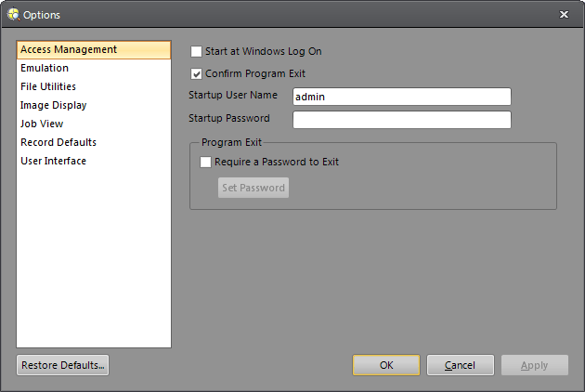The image size is (585, 392).
Task: Click the Options dialog app icon
Action: click(13, 14)
